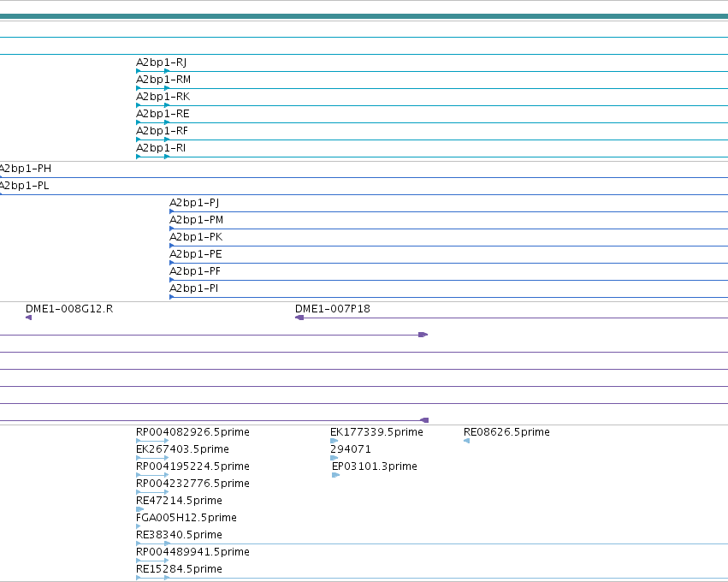Screen dimensions: 728x582
Task: Select the A2bp1-RE transcript label
Action: 163,114
